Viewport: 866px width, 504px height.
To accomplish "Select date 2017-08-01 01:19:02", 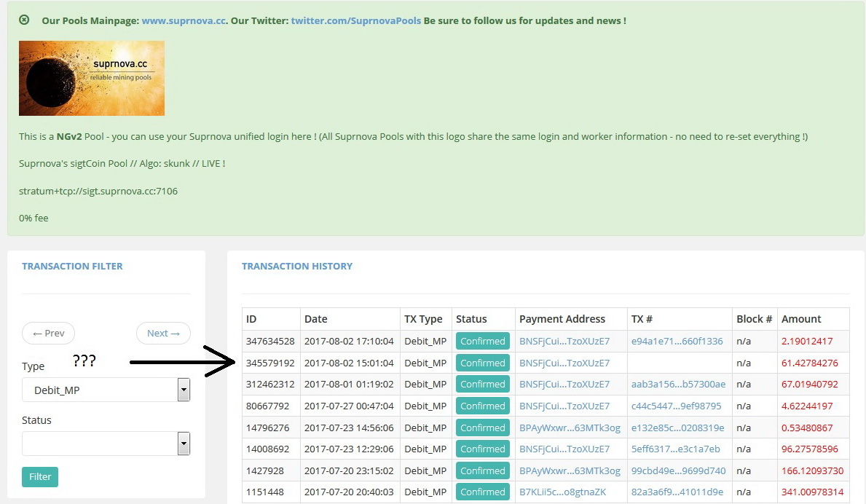I will (x=349, y=385).
